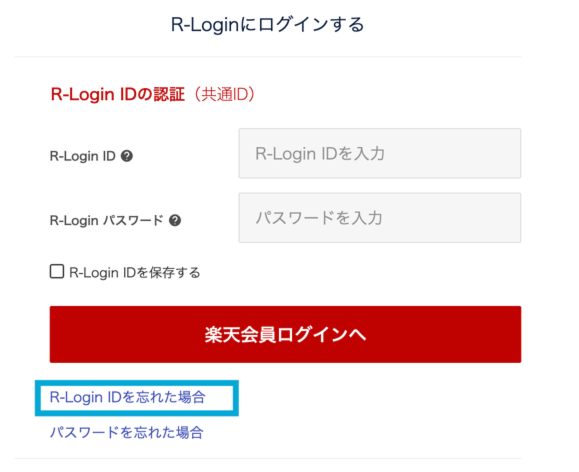579x472 pixels.
Task: Click the R-Loginにログインする page heading
Action: (x=267, y=25)
